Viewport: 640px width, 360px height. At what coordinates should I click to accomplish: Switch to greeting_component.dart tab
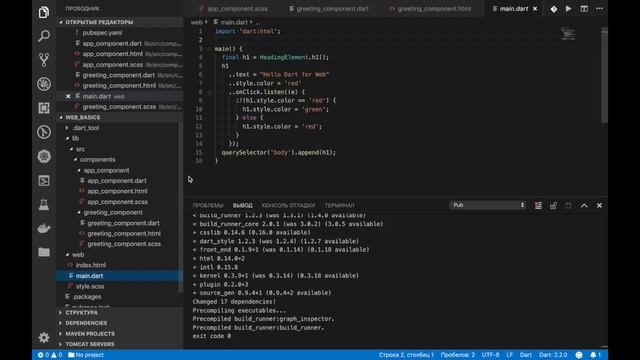point(329,9)
